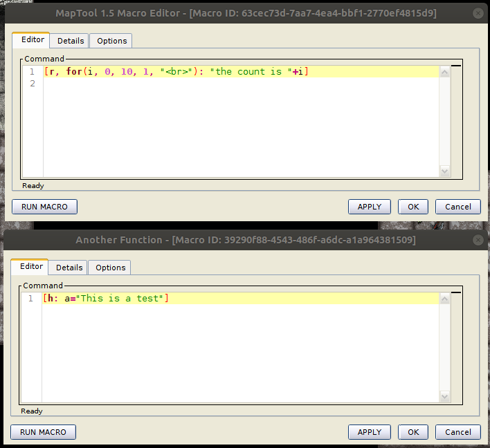This screenshot has height=448, width=490.
Task: Select Editor tab in Another Function window
Action: [30, 267]
